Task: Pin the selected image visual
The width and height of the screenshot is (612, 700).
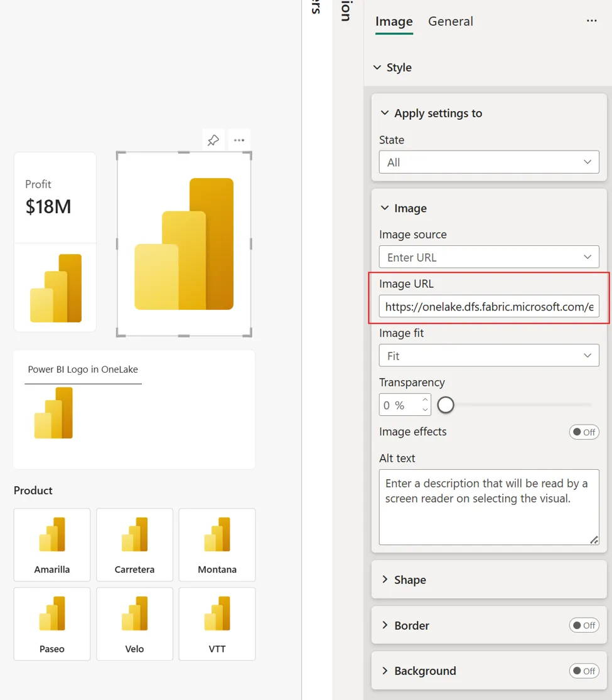Action: pos(213,140)
